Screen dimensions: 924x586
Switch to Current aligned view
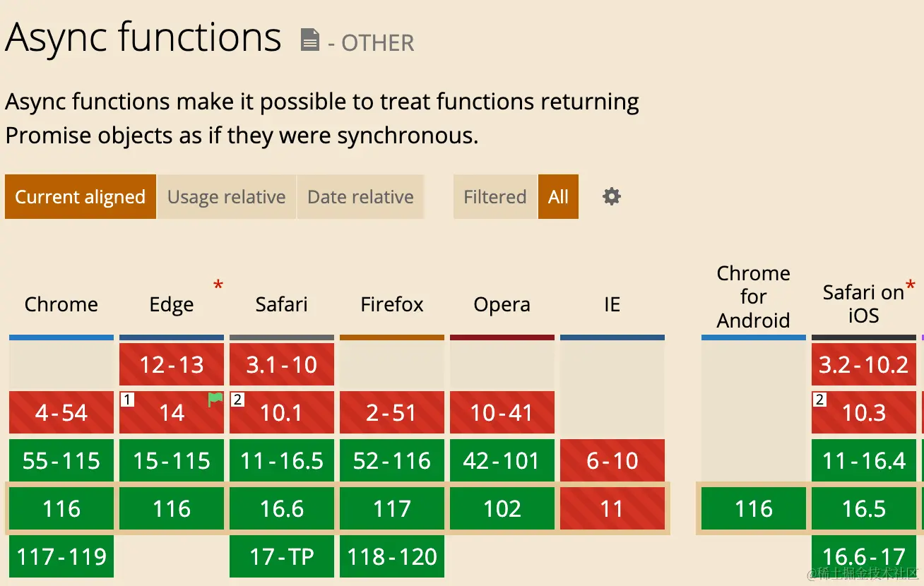81,197
